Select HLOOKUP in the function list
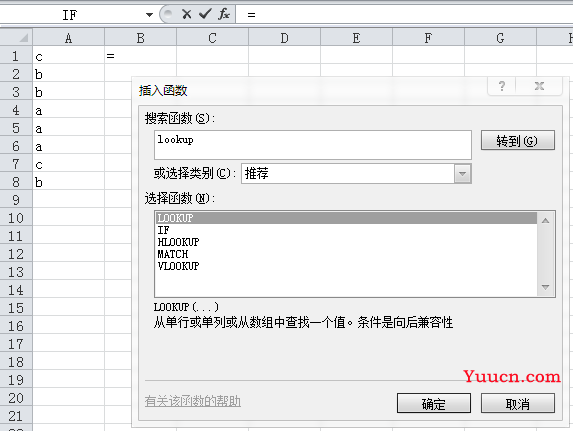Image resolution: width=573 pixels, height=431 pixels. pyautogui.click(x=346, y=242)
